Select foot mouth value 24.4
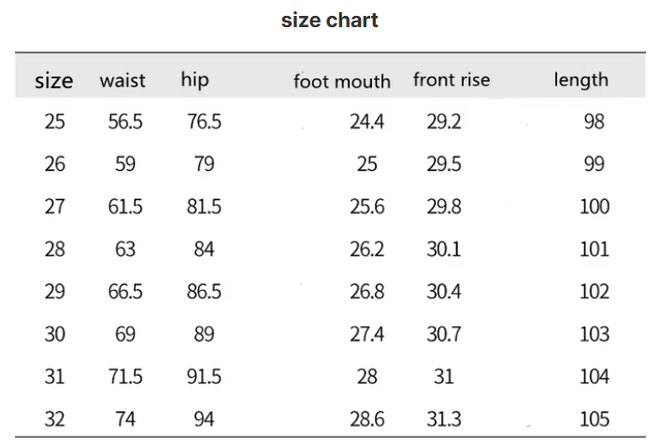This screenshot has height=448, width=659. (x=367, y=122)
